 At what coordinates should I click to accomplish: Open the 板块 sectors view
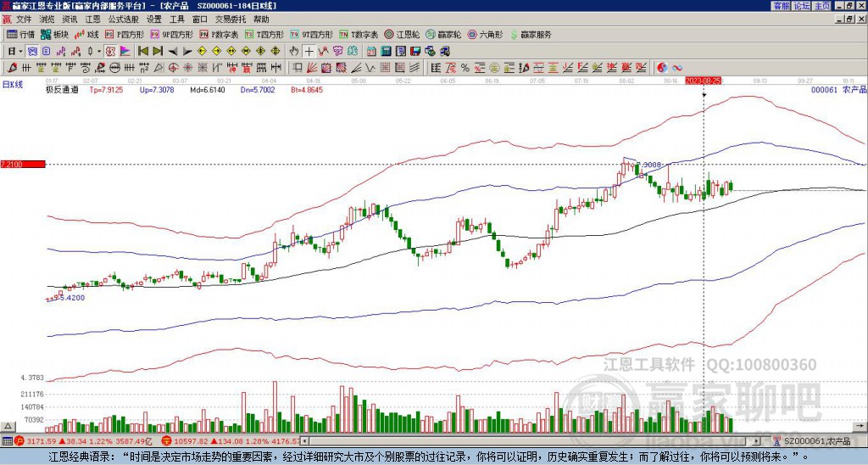click(x=53, y=34)
